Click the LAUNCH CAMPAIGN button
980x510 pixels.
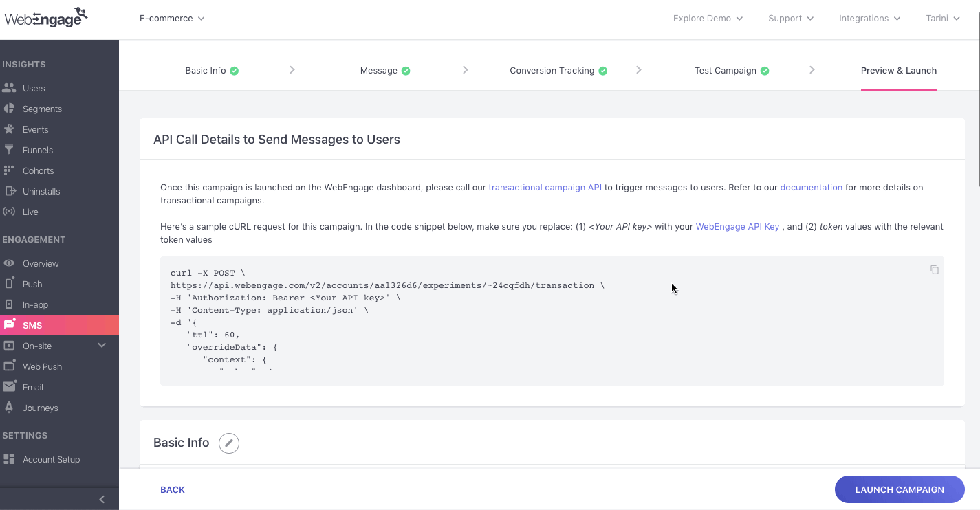click(900, 489)
